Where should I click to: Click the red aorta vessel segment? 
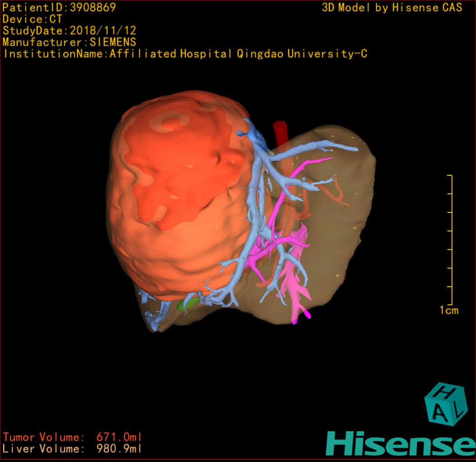(x=281, y=133)
